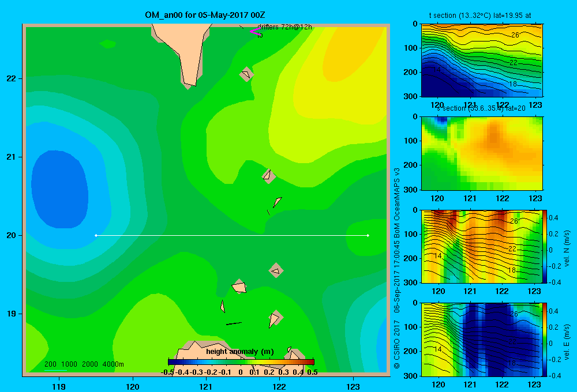Open the salinity section plot
Viewport: 577px width, 392px height.
pos(482,153)
